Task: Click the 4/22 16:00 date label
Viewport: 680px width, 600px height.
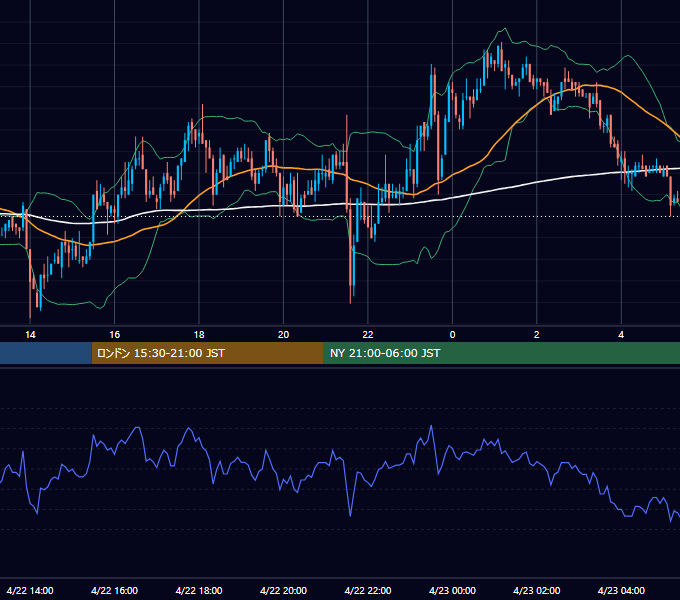Action: click(114, 590)
